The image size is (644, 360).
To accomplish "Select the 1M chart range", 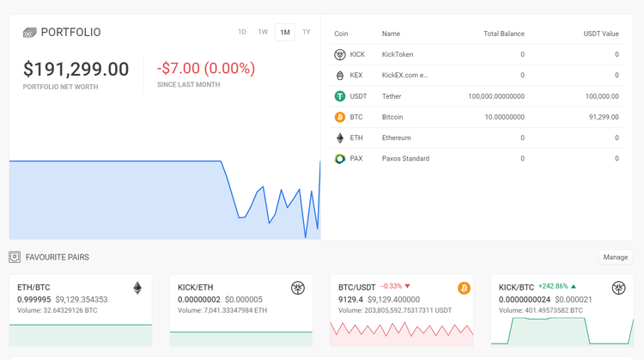I will tap(285, 32).
